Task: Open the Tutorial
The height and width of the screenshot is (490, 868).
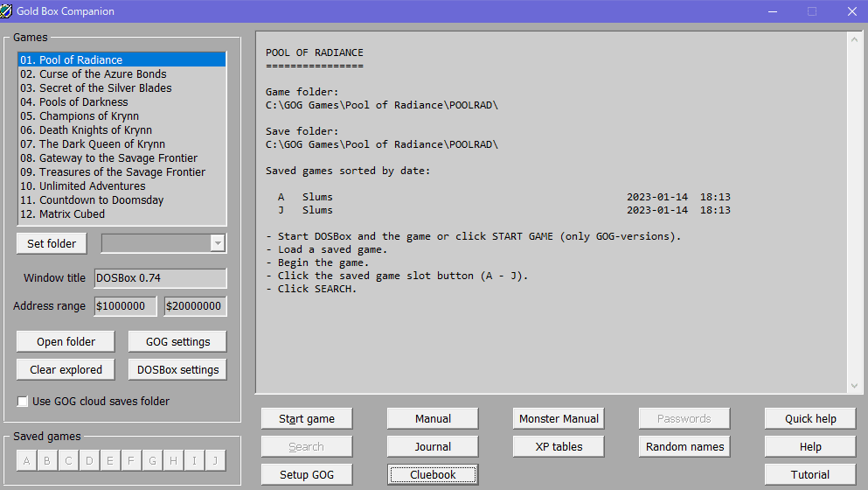Action: [x=810, y=474]
